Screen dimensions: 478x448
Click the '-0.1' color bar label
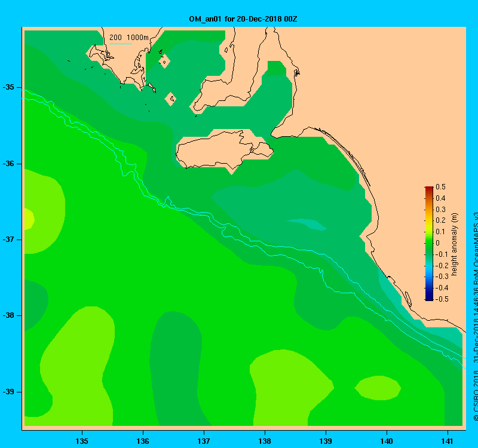pos(442,254)
